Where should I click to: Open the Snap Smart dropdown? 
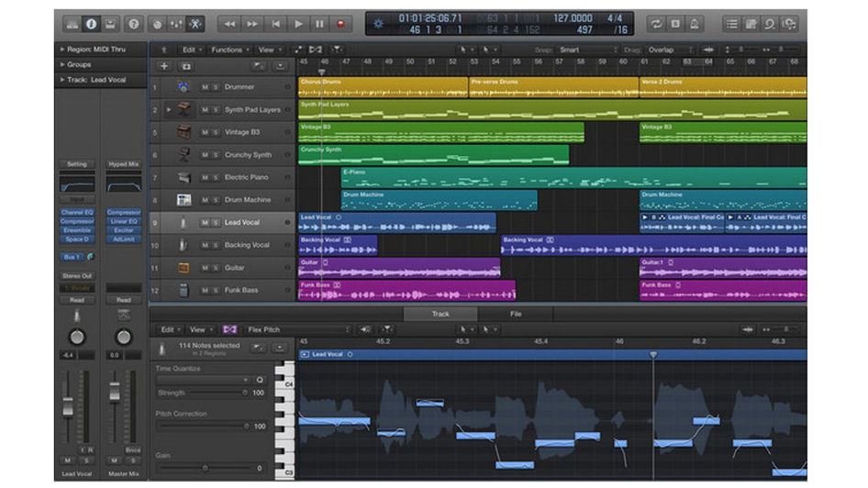coord(588,50)
